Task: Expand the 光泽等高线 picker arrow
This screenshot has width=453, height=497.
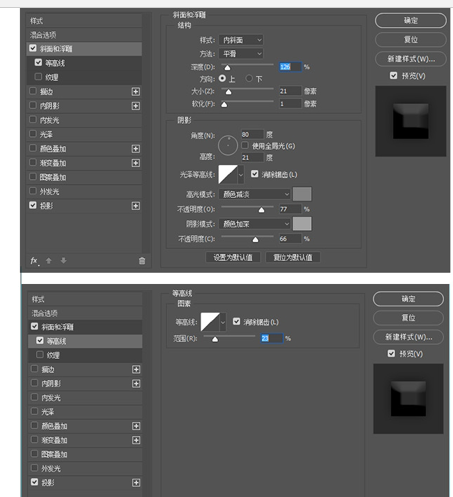Action: tap(241, 175)
